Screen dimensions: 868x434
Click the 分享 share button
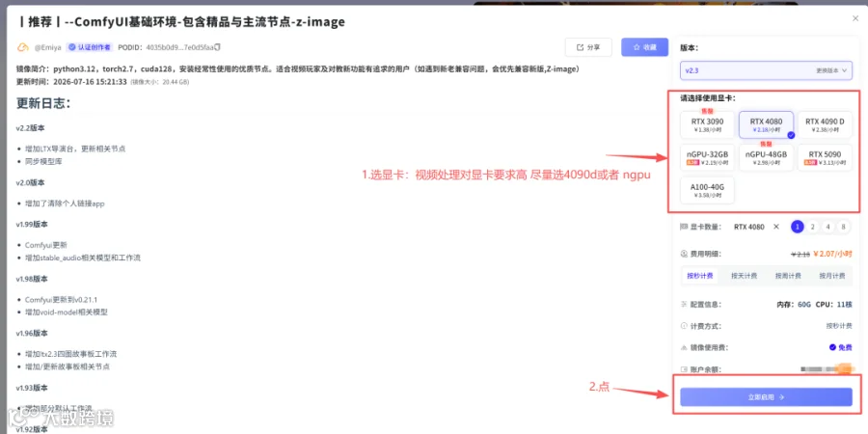click(x=588, y=47)
